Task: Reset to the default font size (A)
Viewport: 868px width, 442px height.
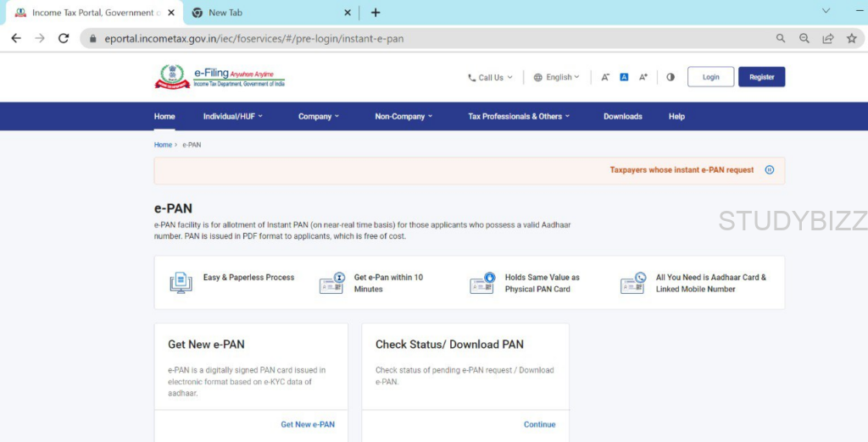Action: coord(624,77)
